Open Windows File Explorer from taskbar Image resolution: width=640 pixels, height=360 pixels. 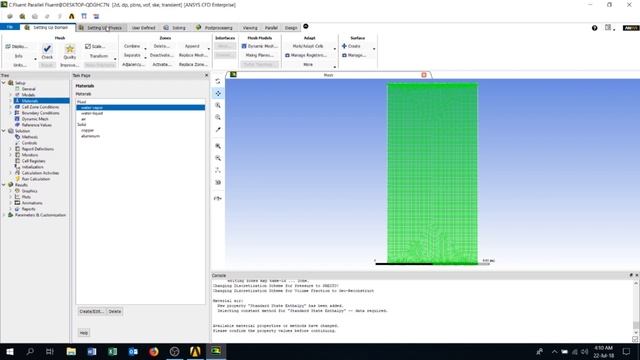71,351
